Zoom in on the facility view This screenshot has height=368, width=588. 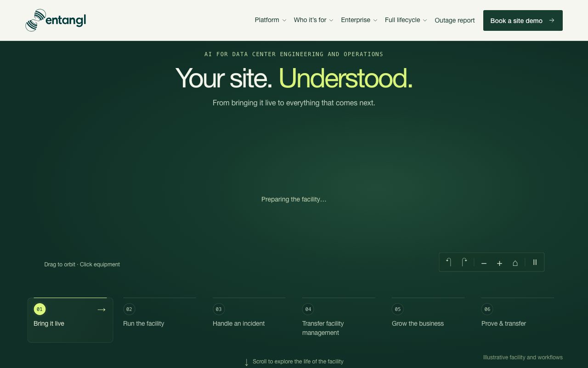coord(499,263)
